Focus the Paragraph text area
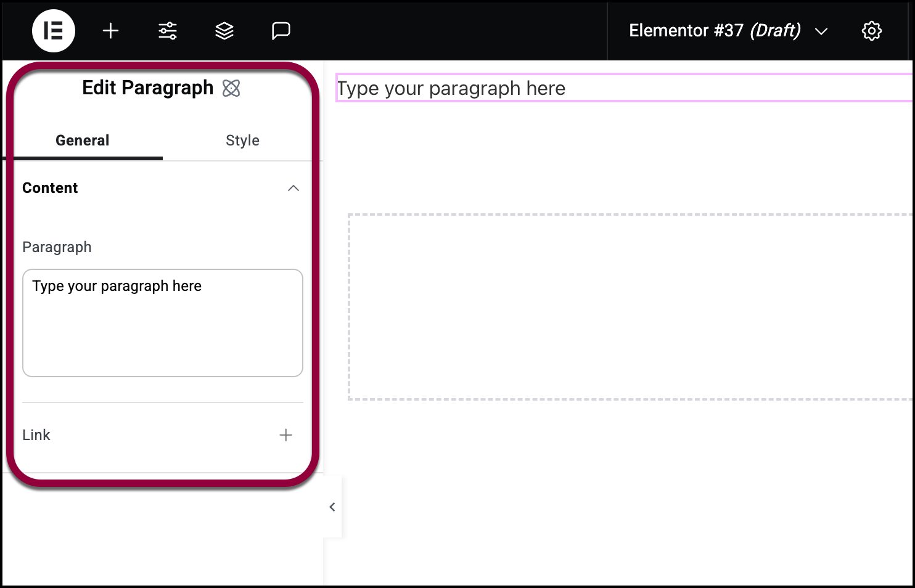The image size is (915, 588). (163, 323)
